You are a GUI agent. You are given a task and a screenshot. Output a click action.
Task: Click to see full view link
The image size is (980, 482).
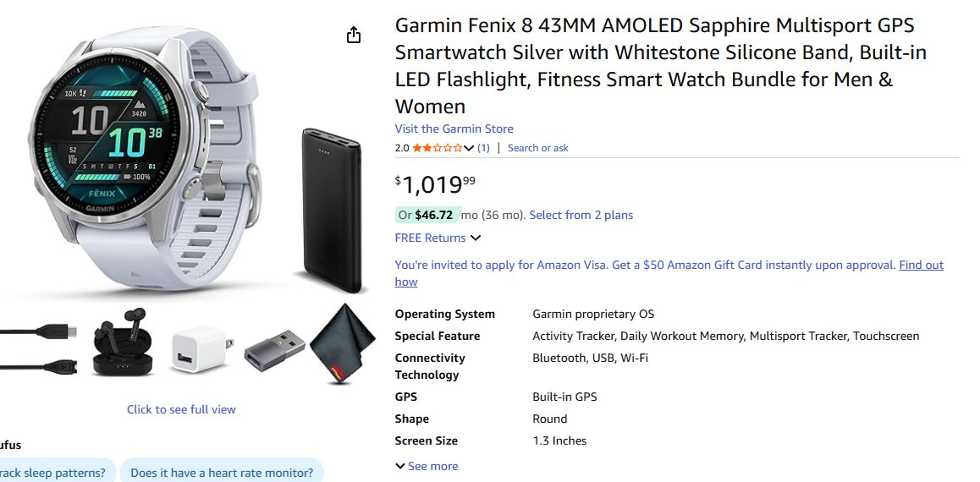click(181, 409)
